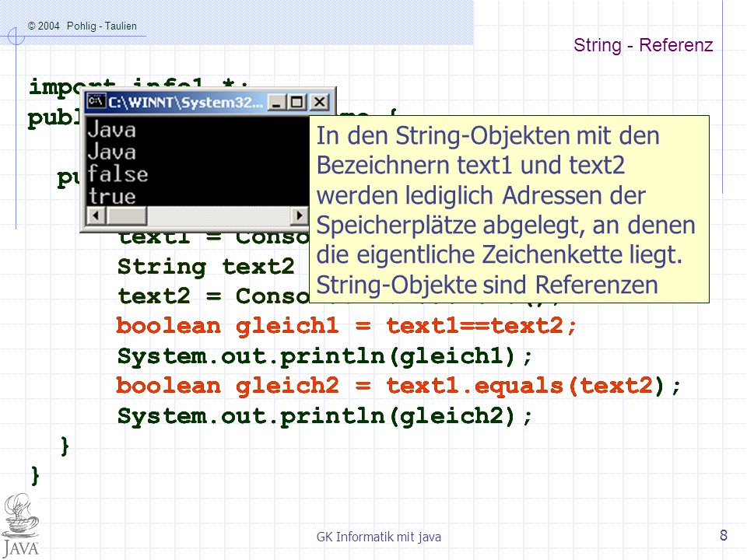Click the slide number 8
The image size is (747, 560).
click(723, 535)
